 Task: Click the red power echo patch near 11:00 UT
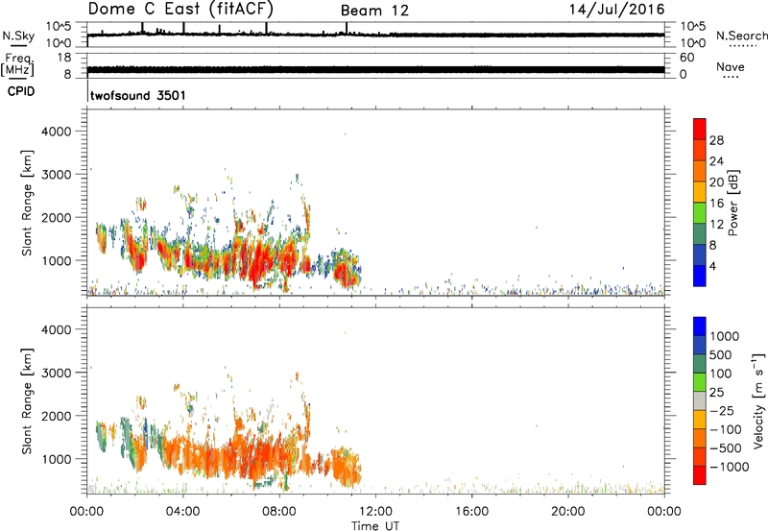click(x=345, y=275)
